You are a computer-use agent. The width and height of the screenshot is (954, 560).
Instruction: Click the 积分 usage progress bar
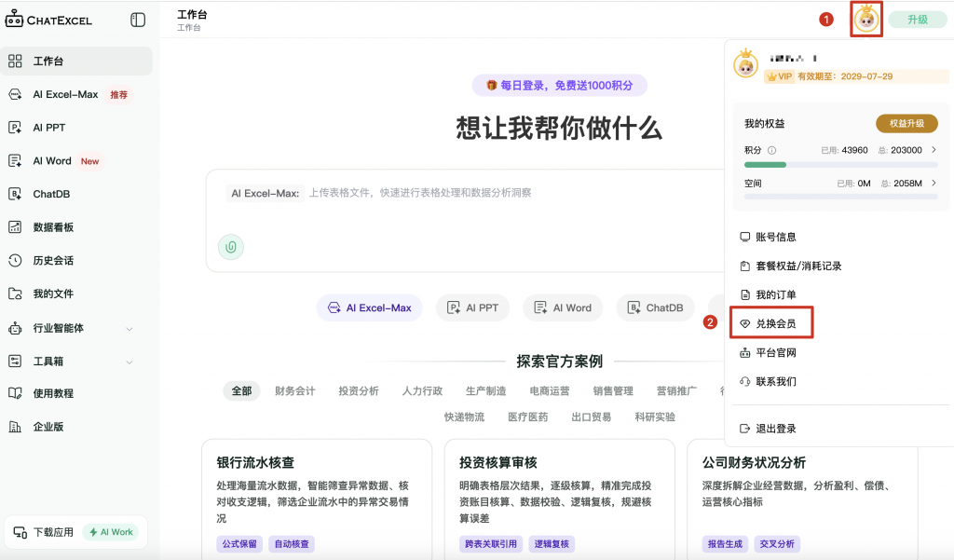click(x=841, y=165)
